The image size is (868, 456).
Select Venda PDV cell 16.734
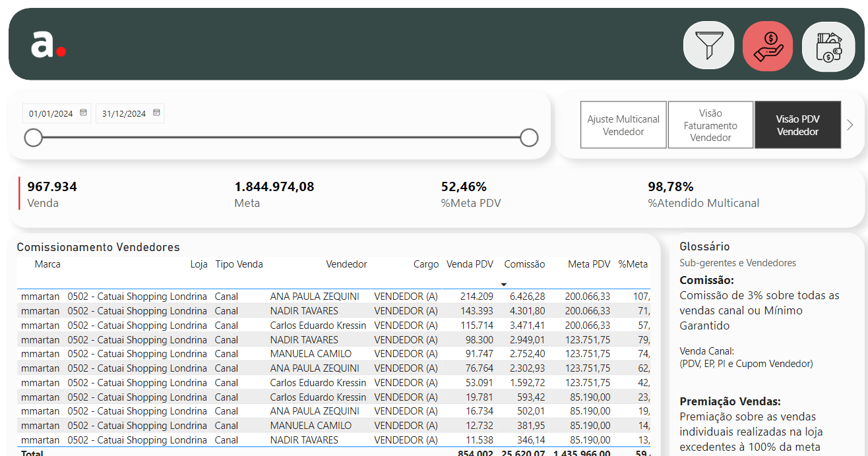pos(479,411)
